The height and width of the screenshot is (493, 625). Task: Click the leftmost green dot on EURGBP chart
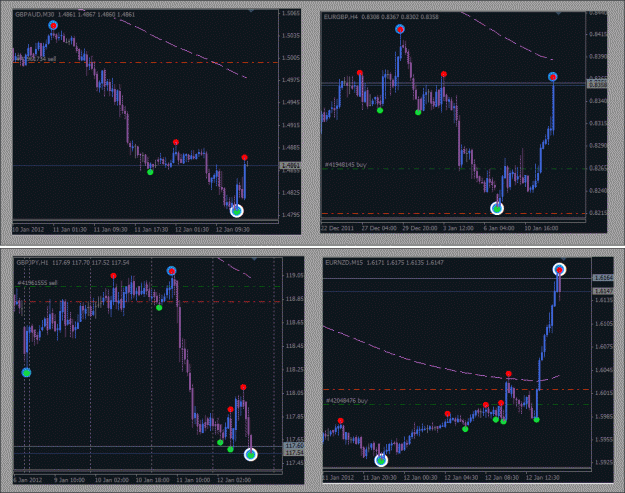pos(380,110)
